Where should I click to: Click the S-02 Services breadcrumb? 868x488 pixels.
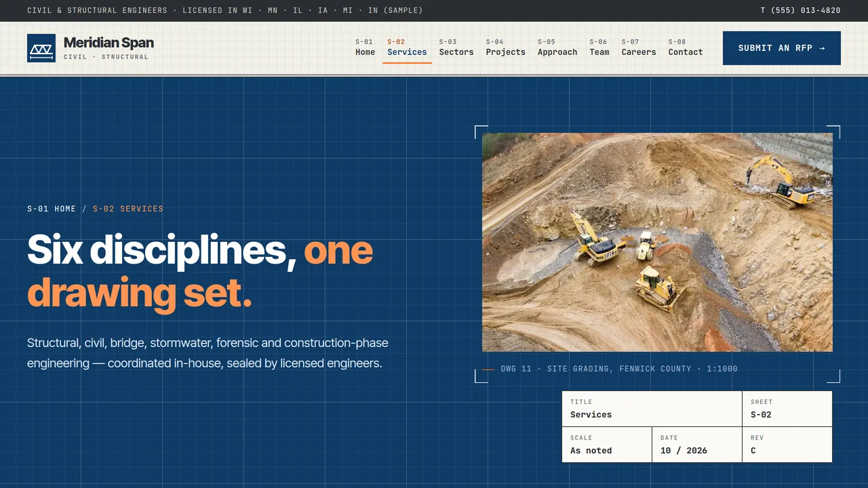(128, 209)
